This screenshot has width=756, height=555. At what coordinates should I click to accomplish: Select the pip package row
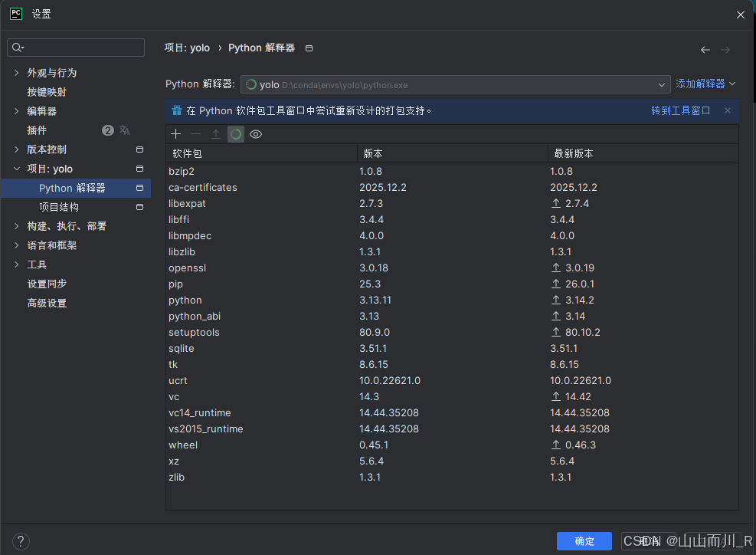(452, 284)
